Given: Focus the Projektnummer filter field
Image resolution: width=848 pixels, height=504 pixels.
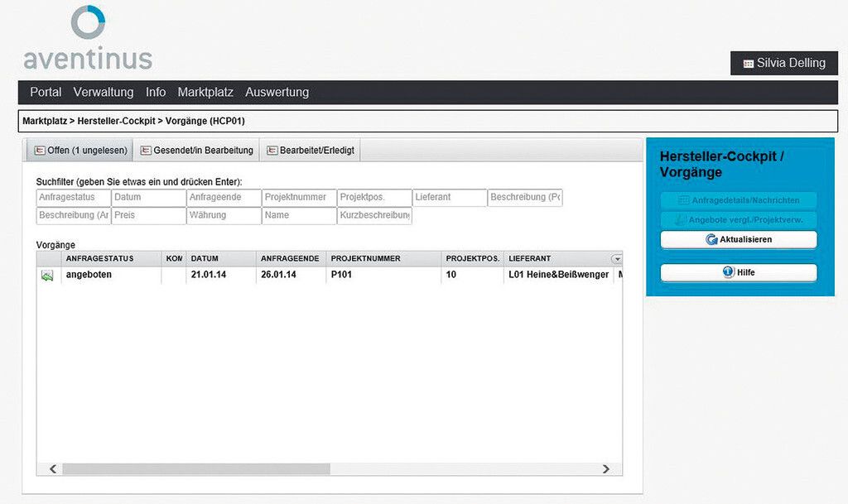Looking at the screenshot, I should tap(299, 198).
